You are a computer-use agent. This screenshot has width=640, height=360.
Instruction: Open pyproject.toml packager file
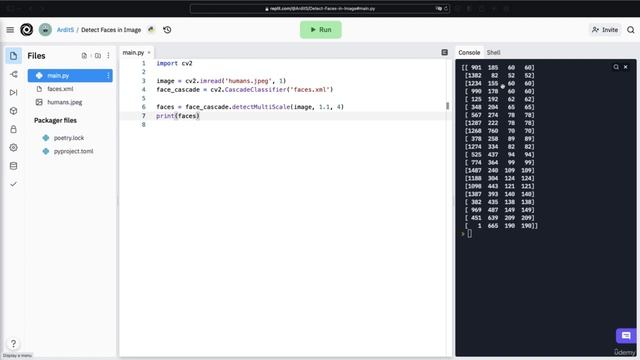[73, 151]
